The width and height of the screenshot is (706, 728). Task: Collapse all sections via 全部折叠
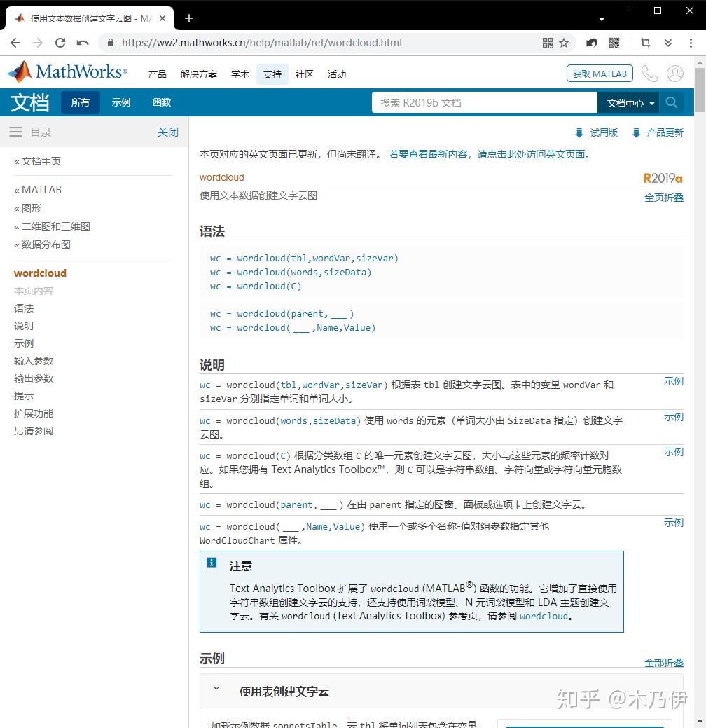tap(663, 662)
